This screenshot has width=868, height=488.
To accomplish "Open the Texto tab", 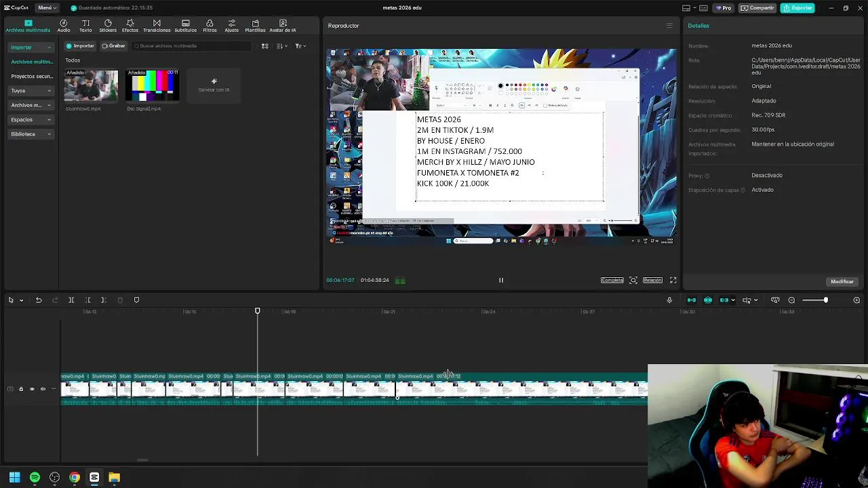I will (85, 26).
